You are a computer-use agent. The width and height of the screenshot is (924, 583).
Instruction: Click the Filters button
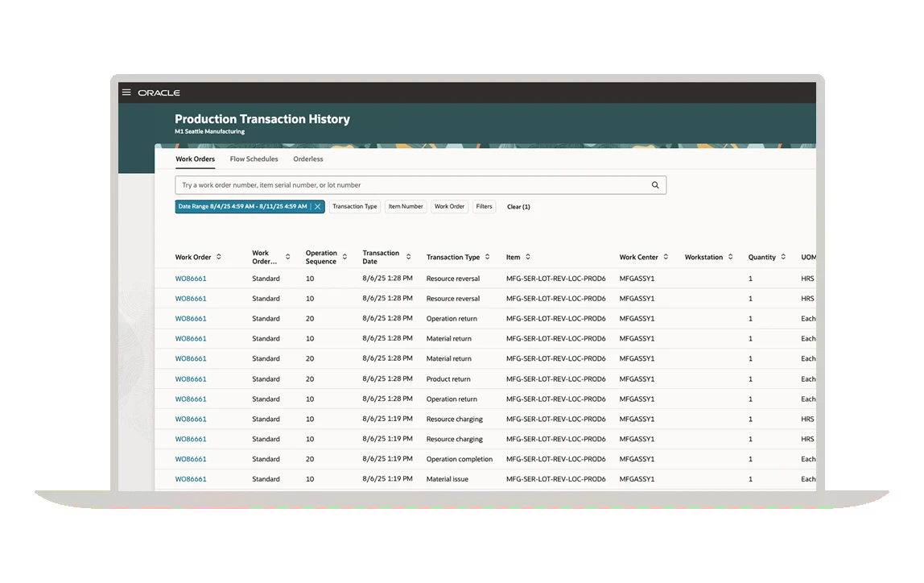(x=484, y=207)
